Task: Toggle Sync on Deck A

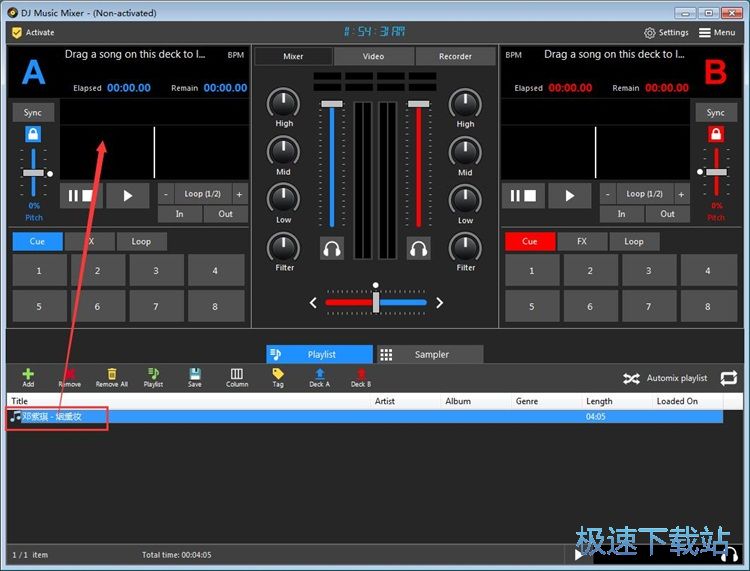Action: (33, 112)
